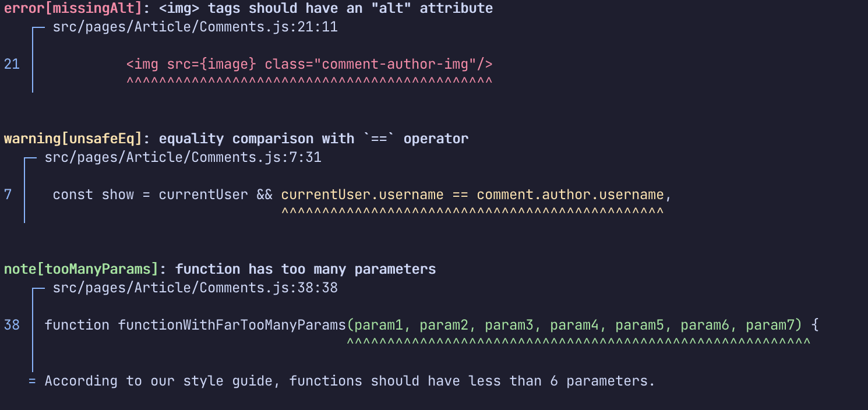This screenshot has height=410, width=868.
Task: Click the highlighted img tag code
Action: 309,63
